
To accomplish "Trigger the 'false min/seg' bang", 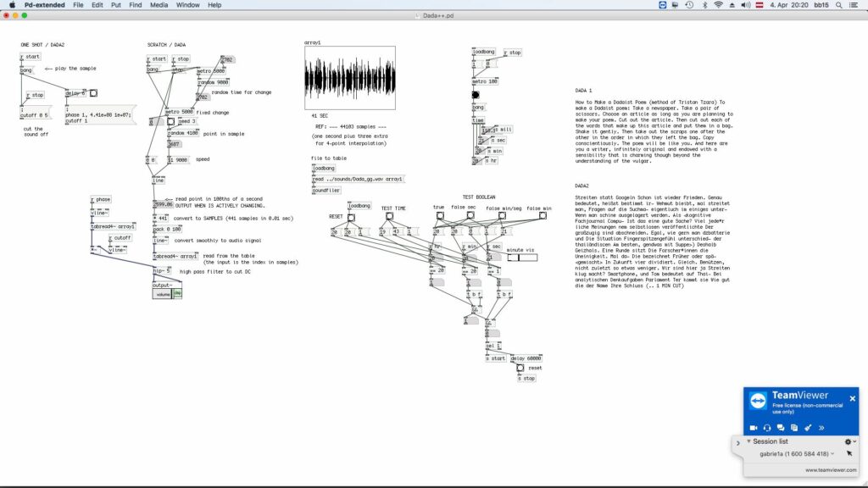I will (502, 215).
